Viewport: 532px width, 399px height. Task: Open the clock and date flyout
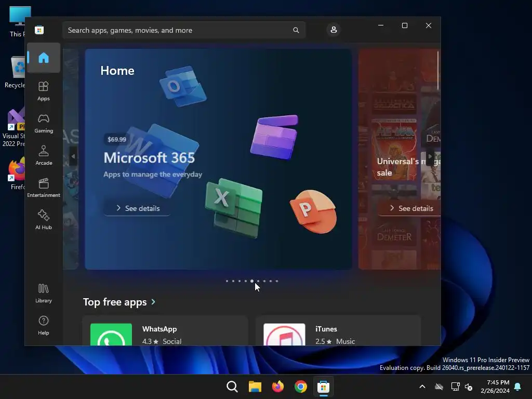[495, 387]
